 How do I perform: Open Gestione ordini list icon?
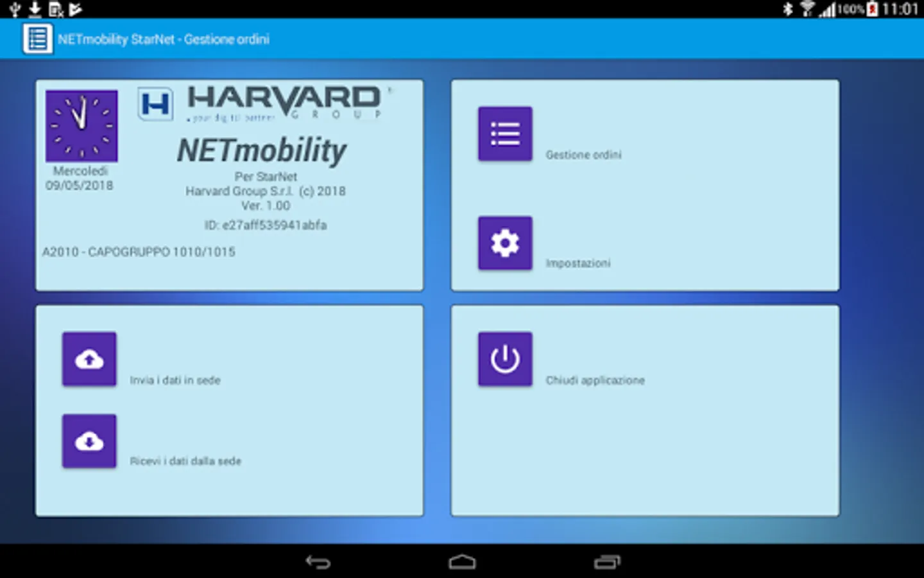(x=505, y=134)
